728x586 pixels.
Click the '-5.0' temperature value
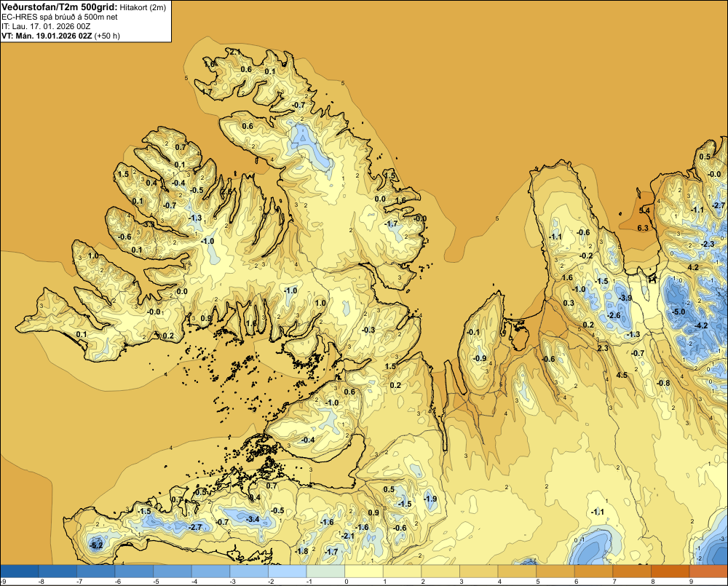coord(678,312)
